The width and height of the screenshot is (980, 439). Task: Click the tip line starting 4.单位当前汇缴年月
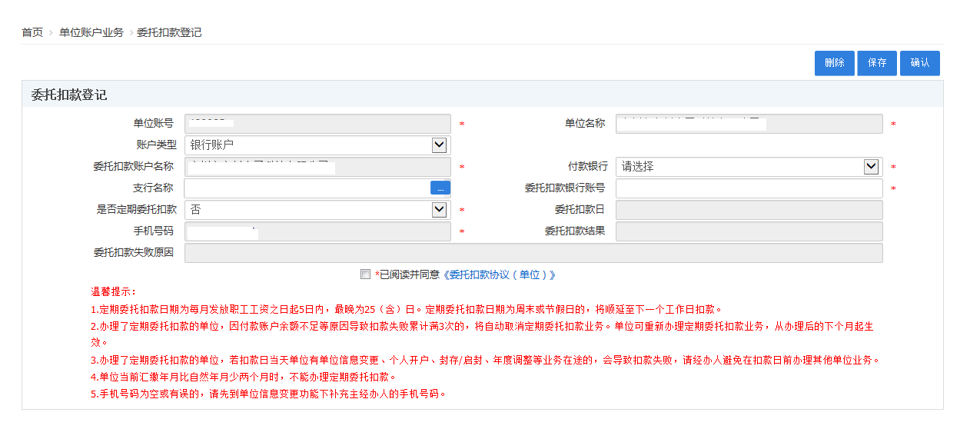243,377
